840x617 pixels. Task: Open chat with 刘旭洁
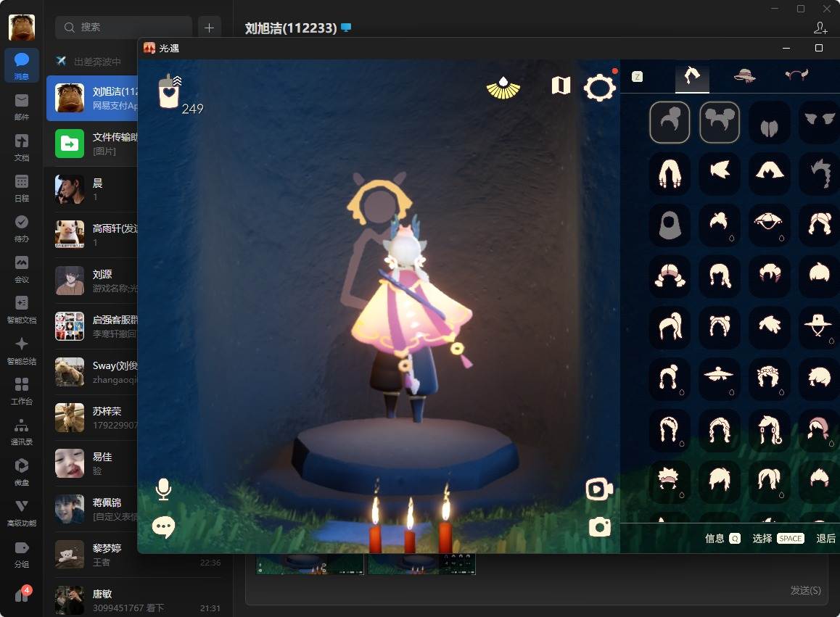point(92,98)
